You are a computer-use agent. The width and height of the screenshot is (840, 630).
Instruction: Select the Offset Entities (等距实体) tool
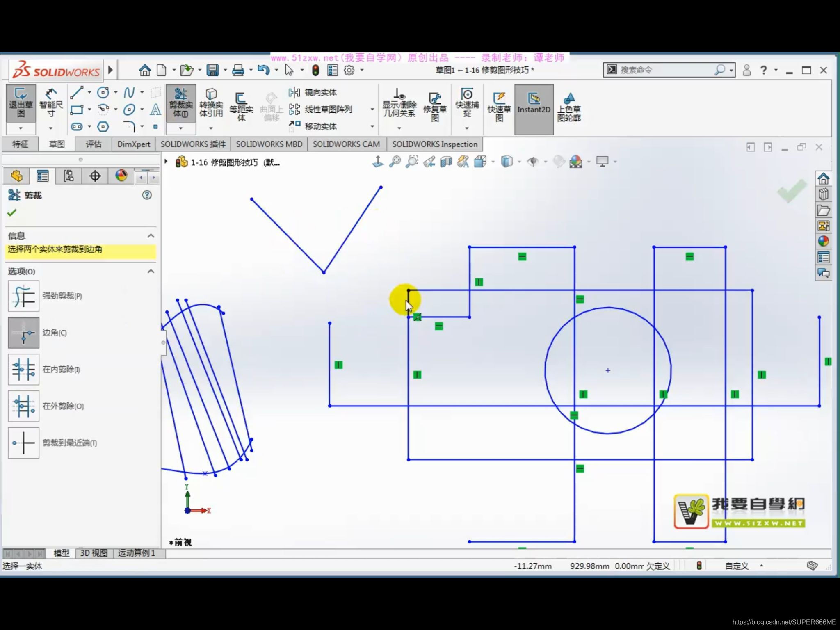(x=241, y=106)
